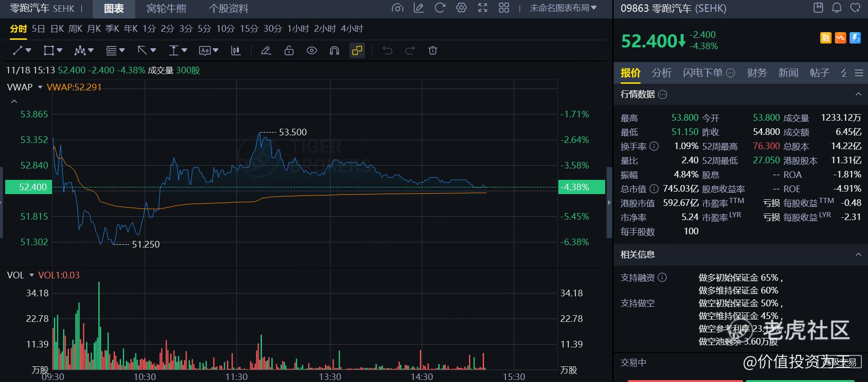Click the trash icon to delete drawings
This screenshot has width=868, height=382.
(x=433, y=51)
